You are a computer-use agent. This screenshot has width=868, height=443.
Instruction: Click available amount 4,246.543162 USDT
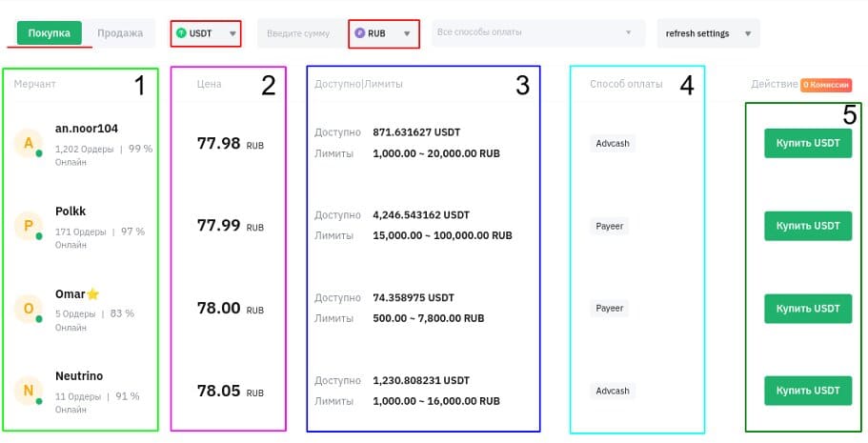(x=421, y=215)
